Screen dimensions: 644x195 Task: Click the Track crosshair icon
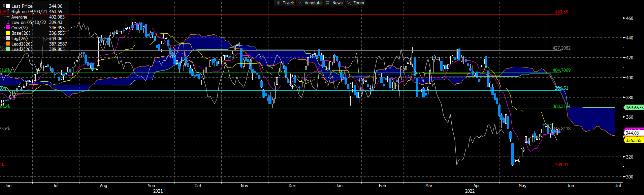pos(278,3)
